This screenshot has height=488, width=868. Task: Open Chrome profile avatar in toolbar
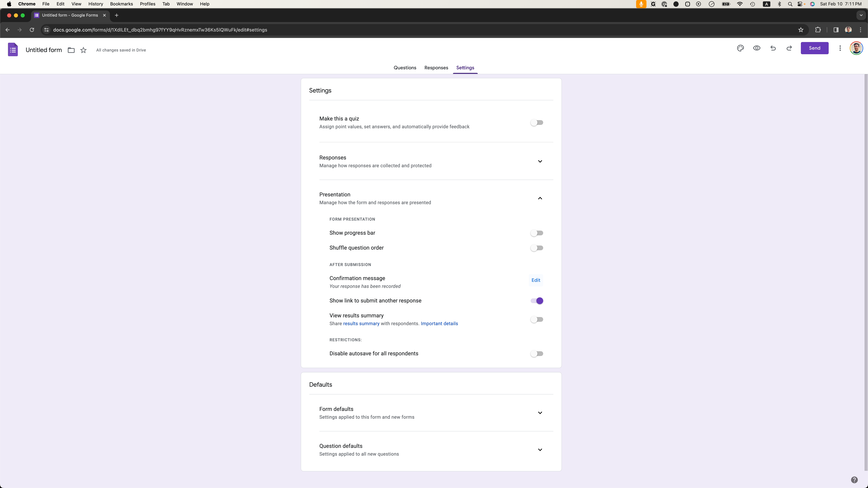tap(849, 30)
